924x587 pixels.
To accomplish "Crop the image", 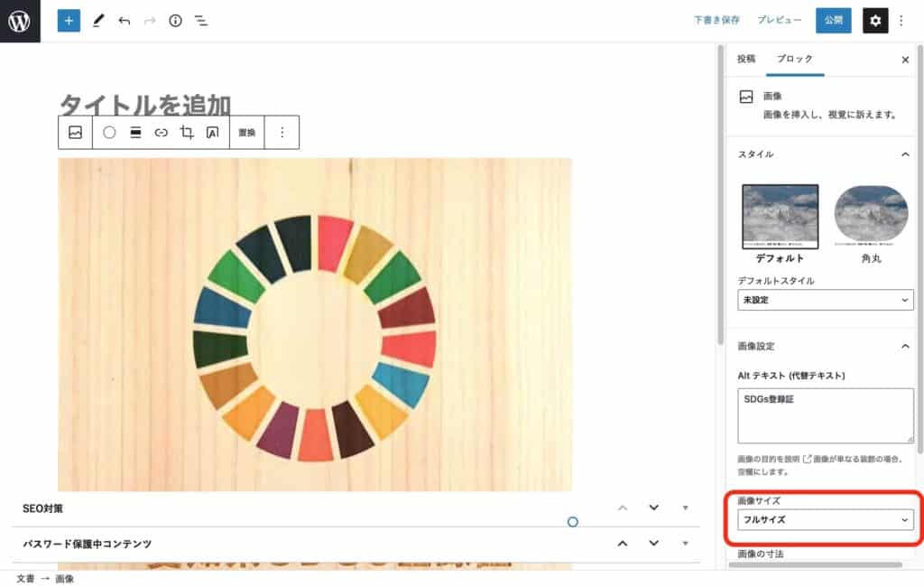I will pos(187,132).
